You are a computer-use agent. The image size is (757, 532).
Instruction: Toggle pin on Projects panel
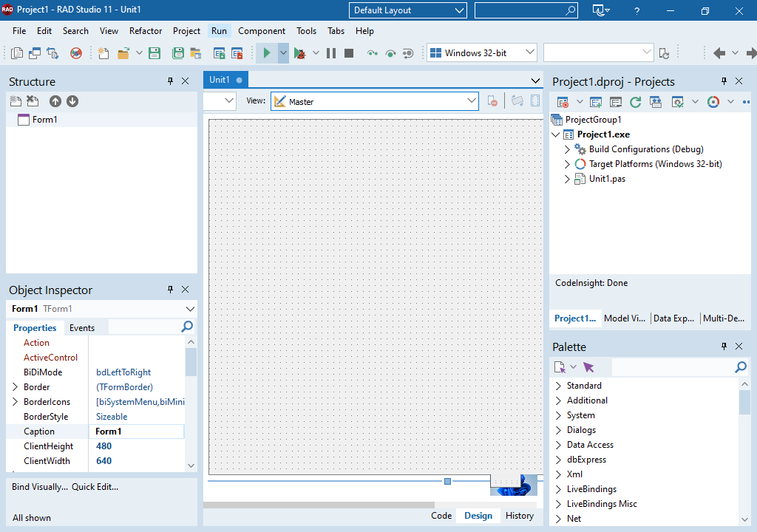pos(724,81)
